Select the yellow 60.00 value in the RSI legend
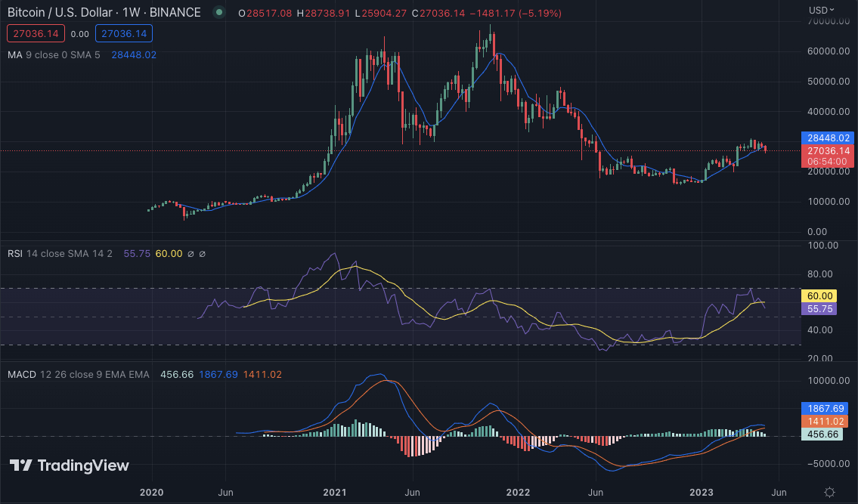 169,253
